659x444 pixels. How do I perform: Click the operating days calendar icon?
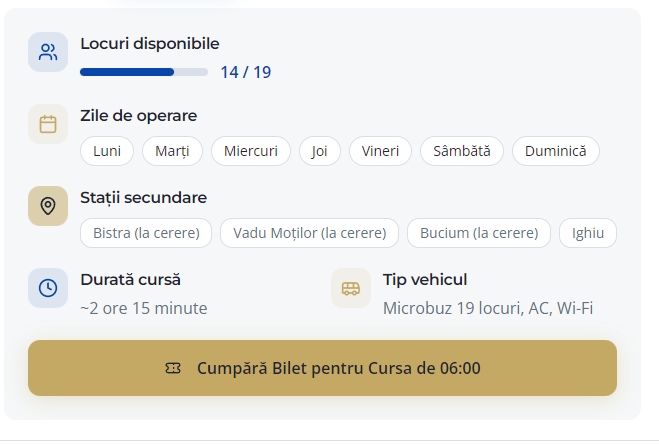point(48,124)
